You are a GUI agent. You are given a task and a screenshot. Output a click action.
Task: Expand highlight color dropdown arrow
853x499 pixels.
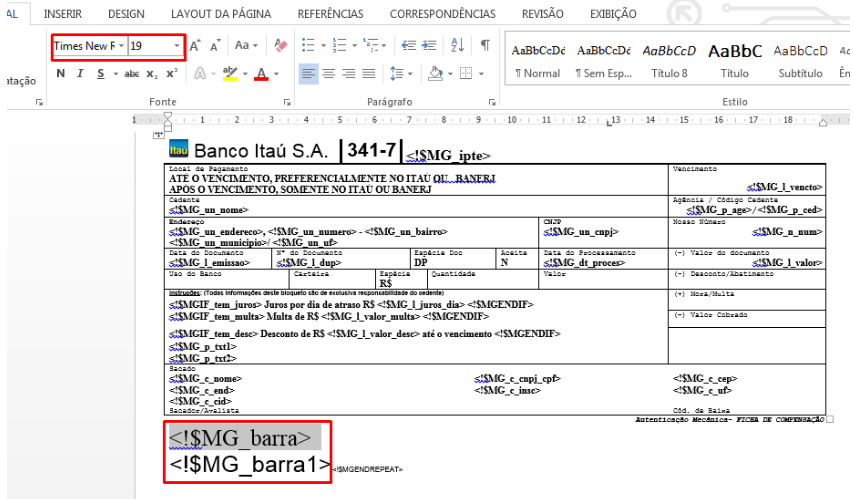click(245, 73)
